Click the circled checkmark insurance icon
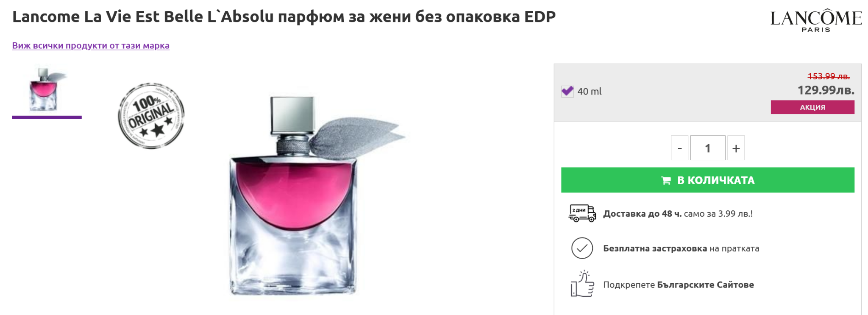868x315 pixels. pos(582,248)
